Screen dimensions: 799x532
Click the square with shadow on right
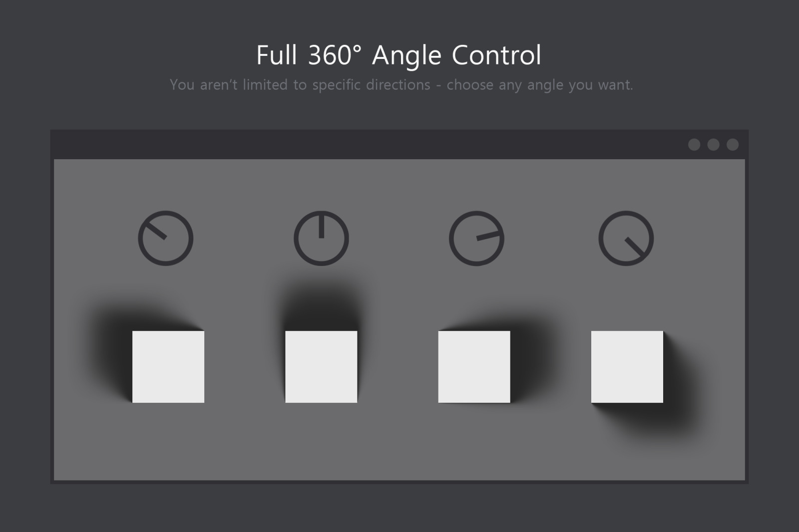(474, 367)
